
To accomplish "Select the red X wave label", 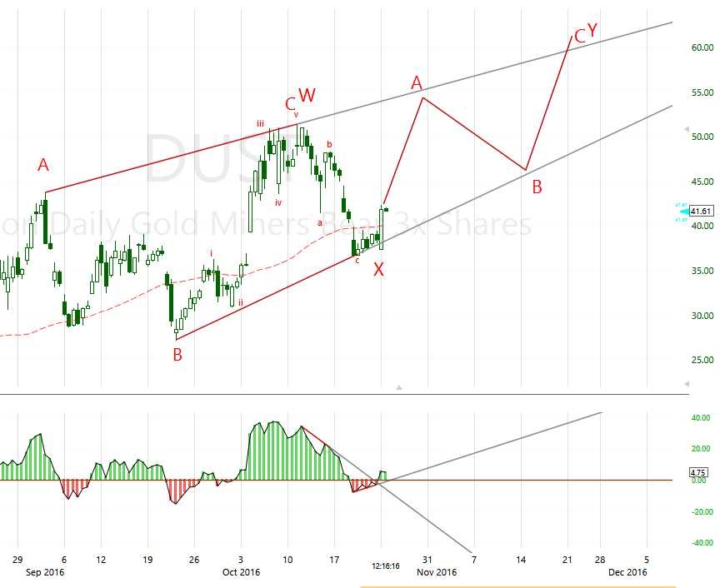I will 378,269.
